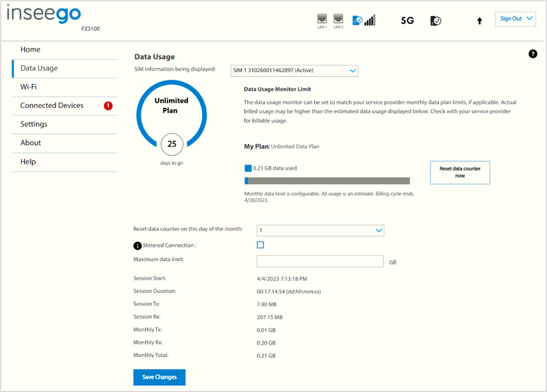This screenshot has height=392, width=547.
Task: Click the blue data used legend square
Action: [248, 168]
